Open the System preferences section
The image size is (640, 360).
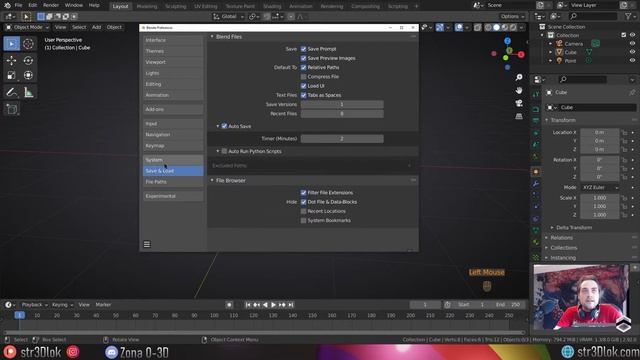point(173,160)
